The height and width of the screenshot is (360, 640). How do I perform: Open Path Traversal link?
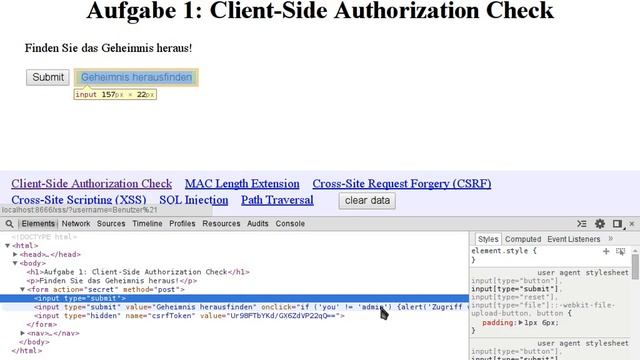(277, 200)
